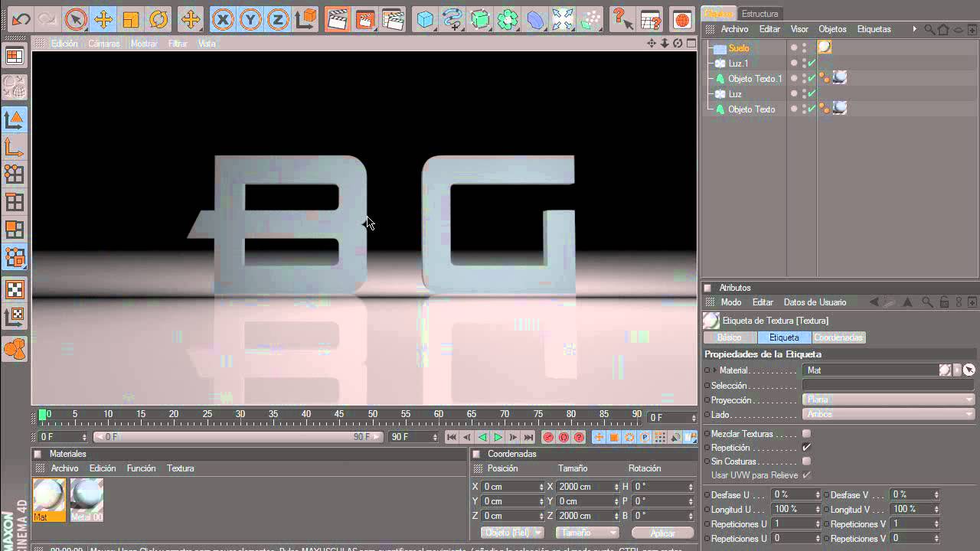
Task: Open the spline tools icon
Action: point(452,19)
